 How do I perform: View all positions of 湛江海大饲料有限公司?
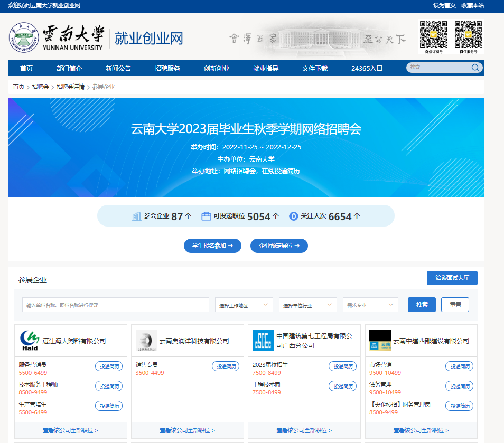point(70,430)
